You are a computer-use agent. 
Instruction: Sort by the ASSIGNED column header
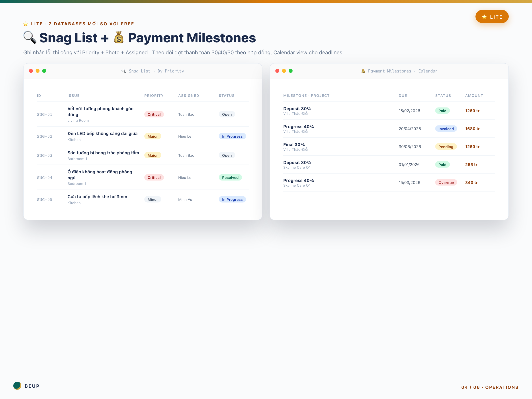189,96
